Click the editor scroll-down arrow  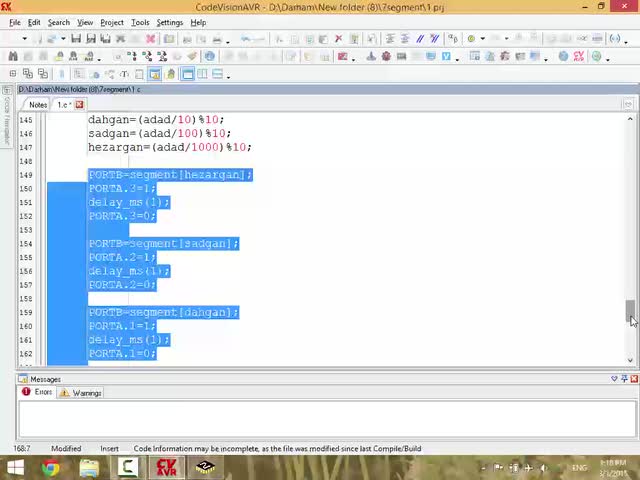(630, 360)
